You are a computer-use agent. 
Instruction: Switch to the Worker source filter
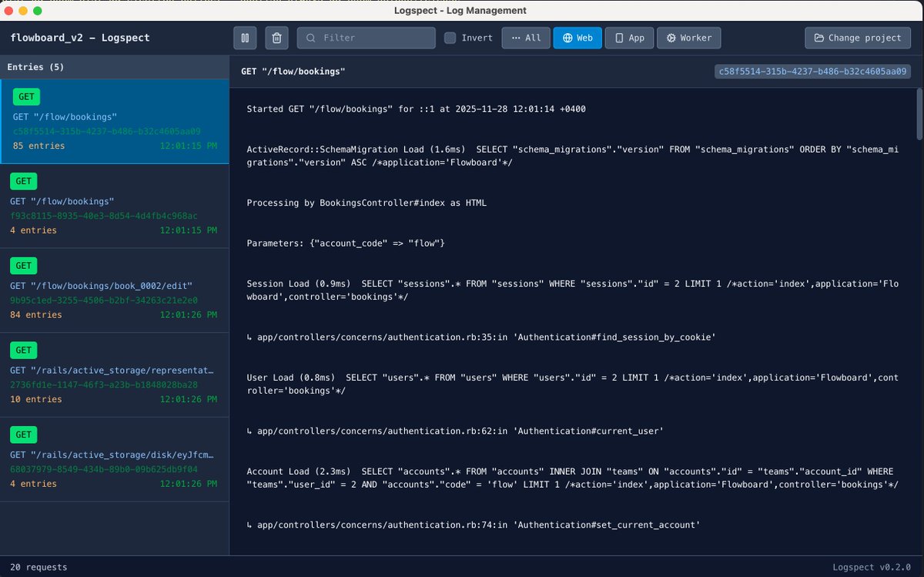(x=689, y=38)
